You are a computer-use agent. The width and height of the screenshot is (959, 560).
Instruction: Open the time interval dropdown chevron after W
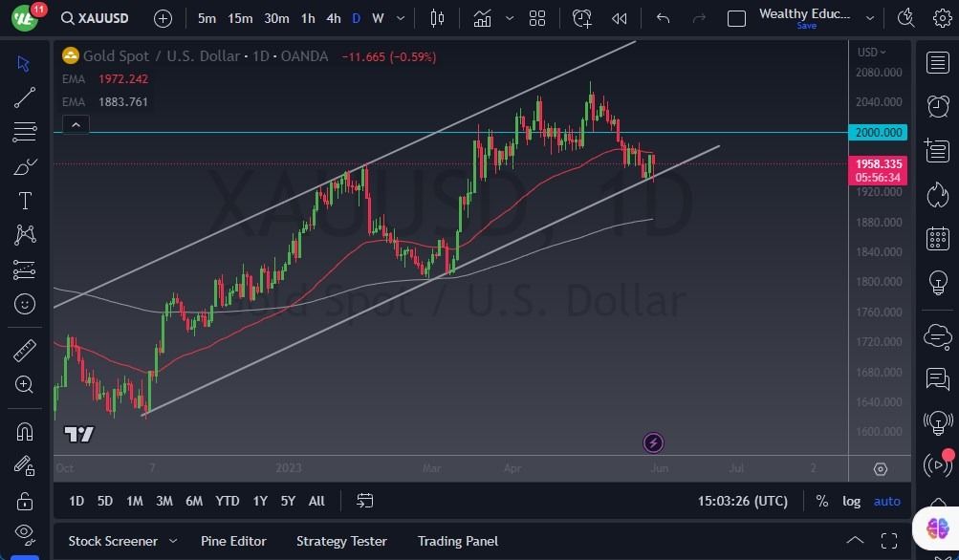(x=400, y=18)
